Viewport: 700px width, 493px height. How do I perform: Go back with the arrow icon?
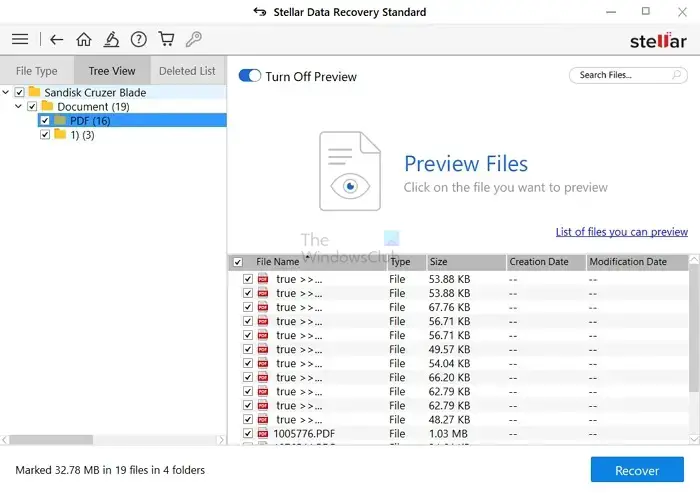coord(56,39)
